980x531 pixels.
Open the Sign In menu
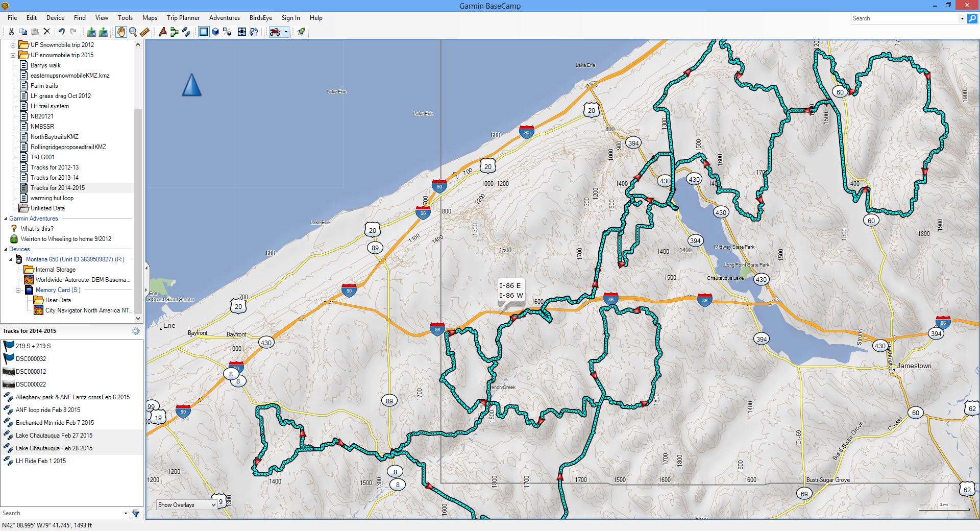pyautogui.click(x=291, y=18)
